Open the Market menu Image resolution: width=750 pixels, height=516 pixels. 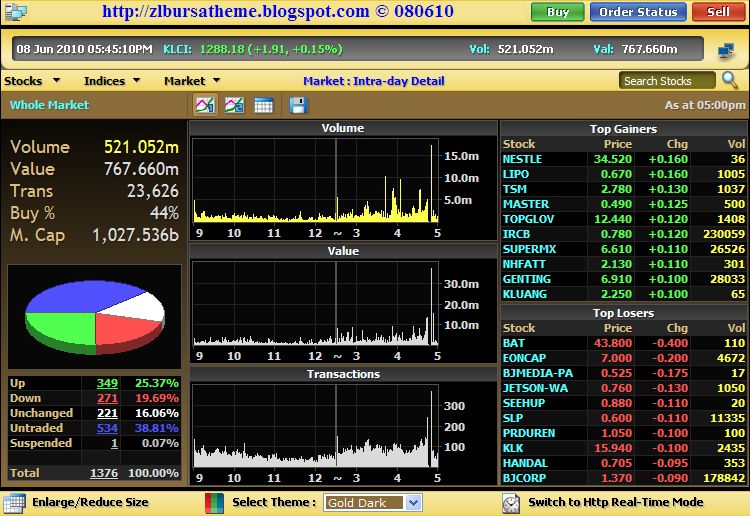click(x=184, y=81)
